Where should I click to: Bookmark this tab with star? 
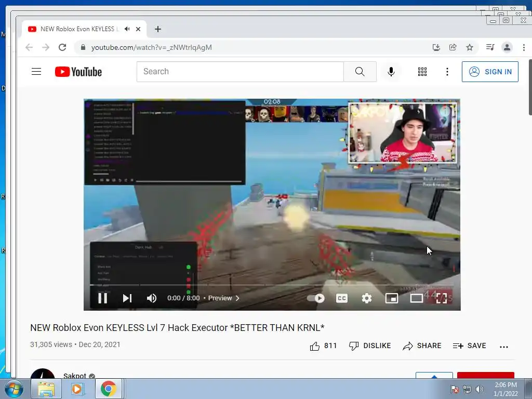pyautogui.click(x=470, y=47)
